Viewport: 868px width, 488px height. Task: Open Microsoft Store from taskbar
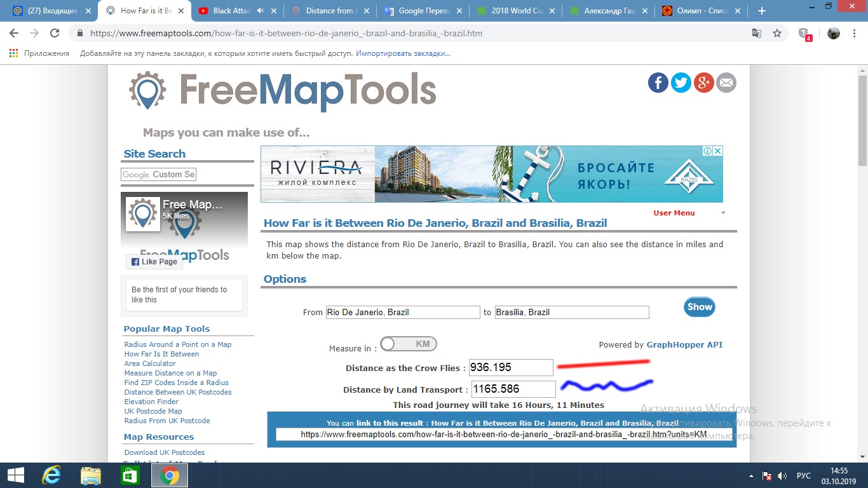pyautogui.click(x=130, y=475)
